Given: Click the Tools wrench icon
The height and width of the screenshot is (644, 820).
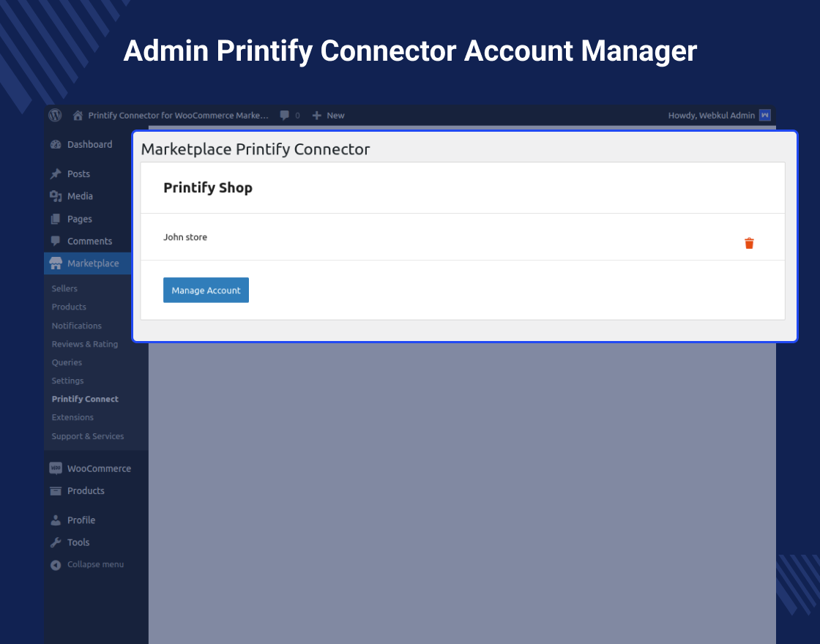Looking at the screenshot, I should point(56,542).
